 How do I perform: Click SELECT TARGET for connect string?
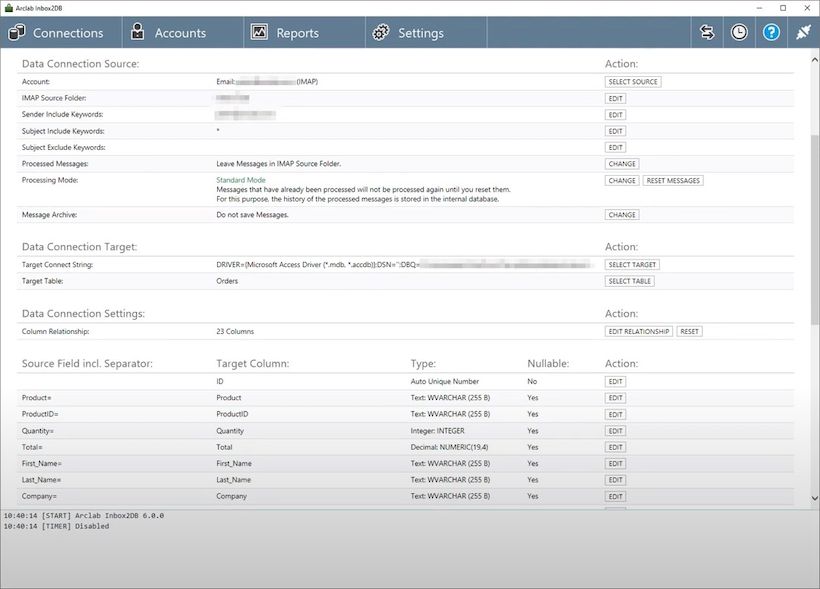click(632, 264)
